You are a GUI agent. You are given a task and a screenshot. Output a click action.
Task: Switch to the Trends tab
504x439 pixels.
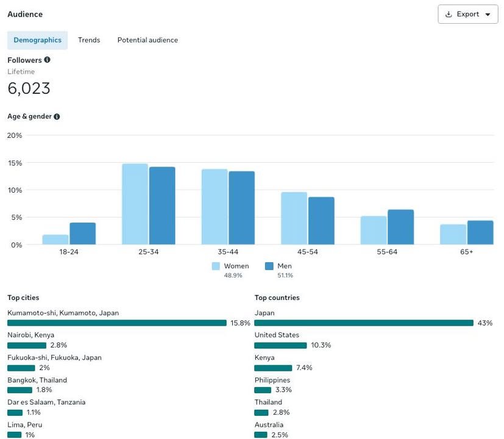(x=89, y=40)
